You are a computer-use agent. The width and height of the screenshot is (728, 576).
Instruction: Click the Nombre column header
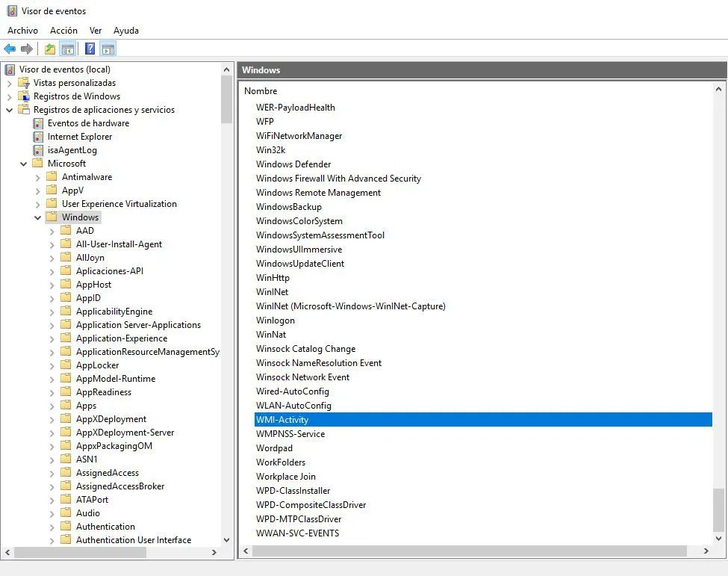(261, 91)
